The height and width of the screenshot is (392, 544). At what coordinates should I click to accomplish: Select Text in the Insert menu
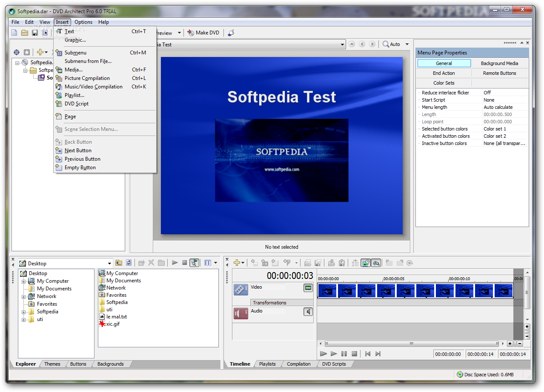click(105, 31)
